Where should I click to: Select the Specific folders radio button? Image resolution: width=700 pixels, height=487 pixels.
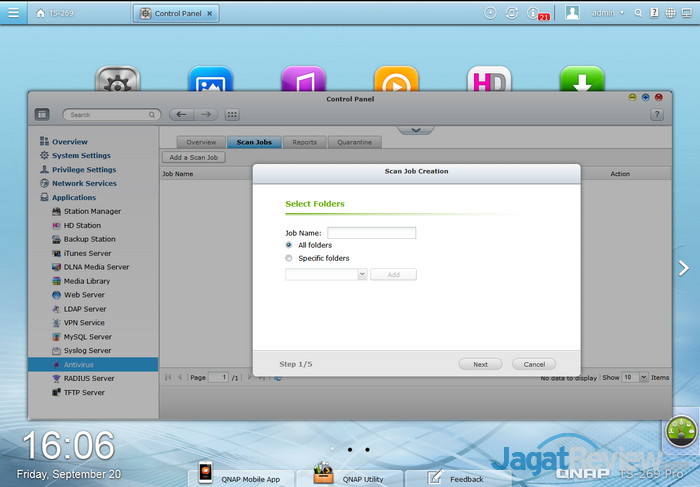click(289, 258)
